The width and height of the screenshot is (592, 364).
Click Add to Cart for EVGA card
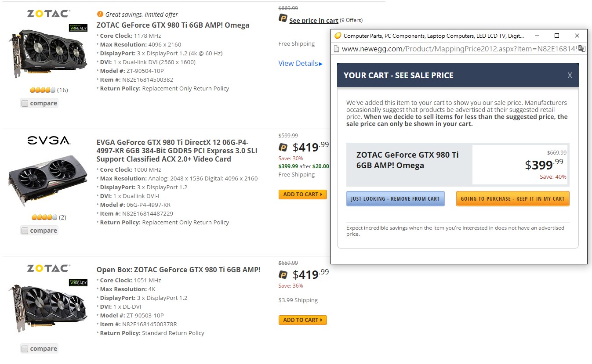coord(302,195)
